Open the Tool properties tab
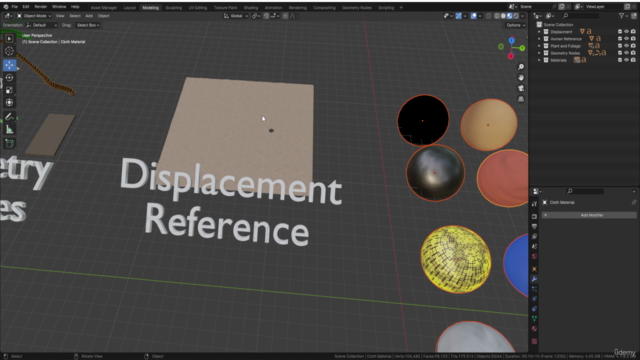Image resolution: width=640 pixels, height=360 pixels. click(534, 204)
